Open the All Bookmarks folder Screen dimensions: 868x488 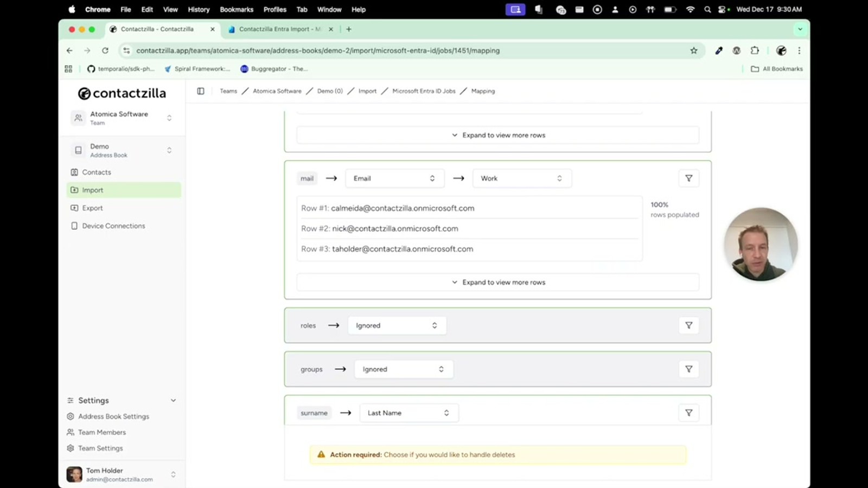[776, 69]
